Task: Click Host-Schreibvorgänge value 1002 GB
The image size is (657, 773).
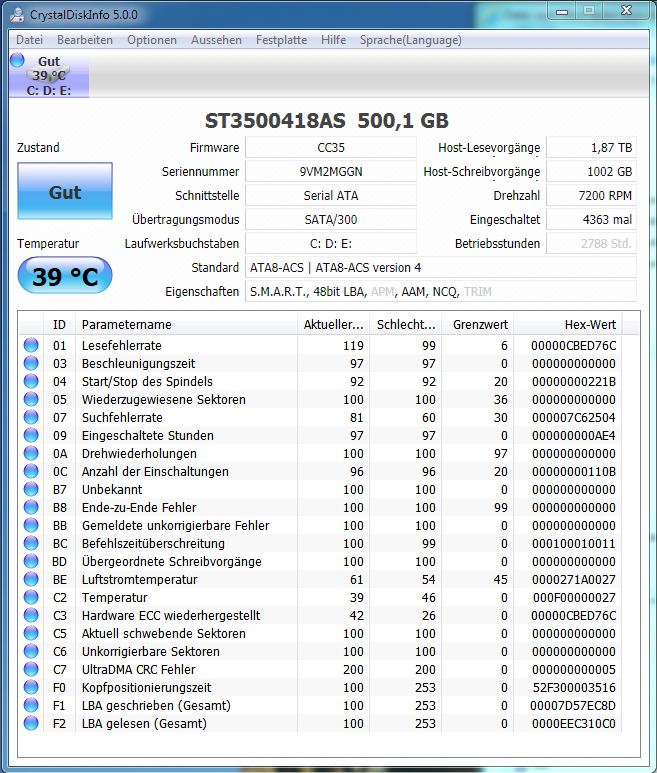Action: coord(591,172)
